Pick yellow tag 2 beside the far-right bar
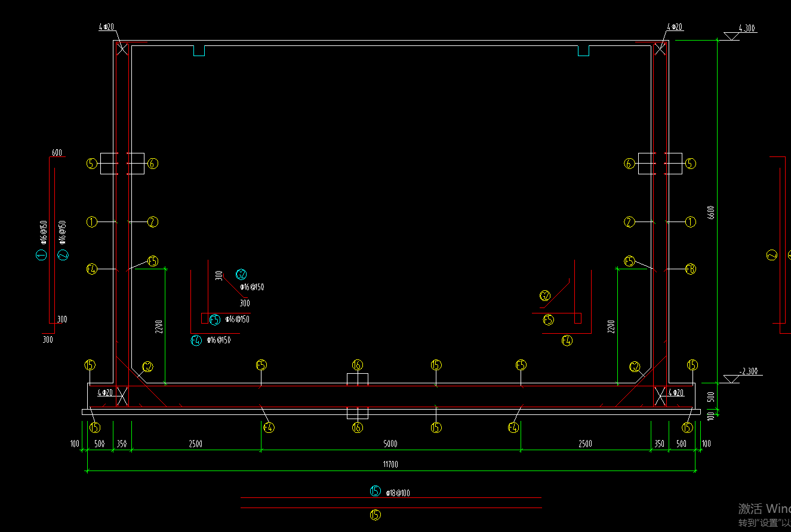Image resolution: width=791 pixels, height=532 pixels. click(x=772, y=255)
